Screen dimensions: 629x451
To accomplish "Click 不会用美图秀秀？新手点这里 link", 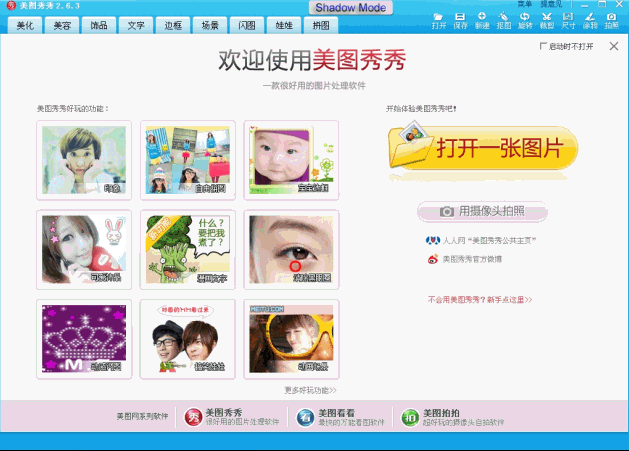I will (480, 300).
